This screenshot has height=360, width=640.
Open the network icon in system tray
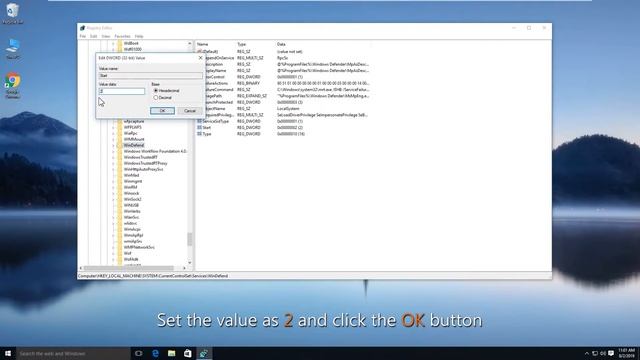coord(595,353)
